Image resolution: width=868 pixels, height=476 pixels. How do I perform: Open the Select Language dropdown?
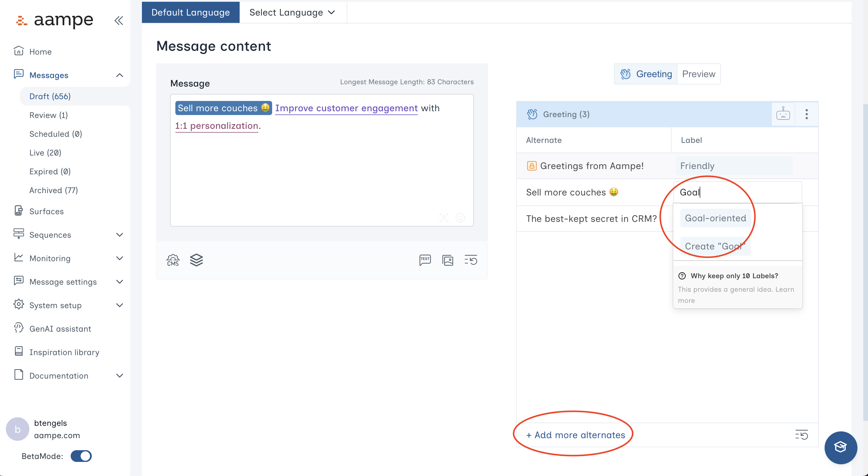click(x=292, y=13)
